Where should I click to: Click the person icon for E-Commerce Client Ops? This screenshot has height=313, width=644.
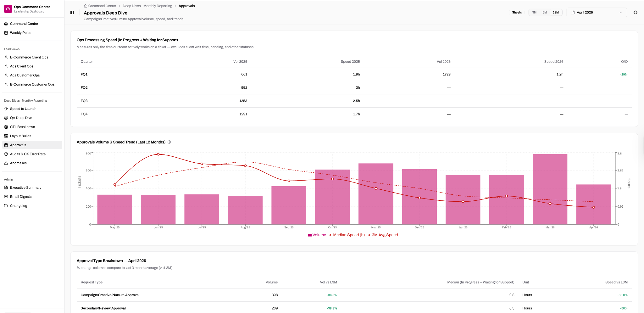6,57
